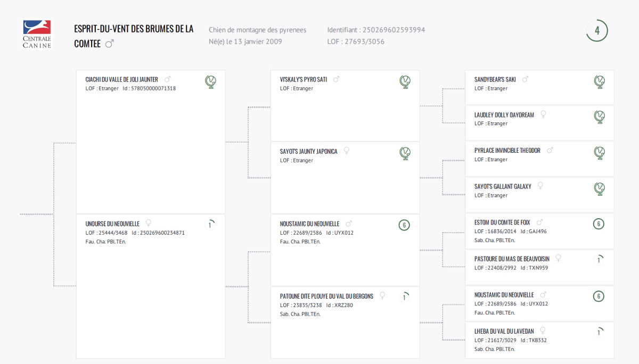Click male symbol beside Noustamic du Neouvielle grandparent
The image size is (639, 364).
[349, 224]
